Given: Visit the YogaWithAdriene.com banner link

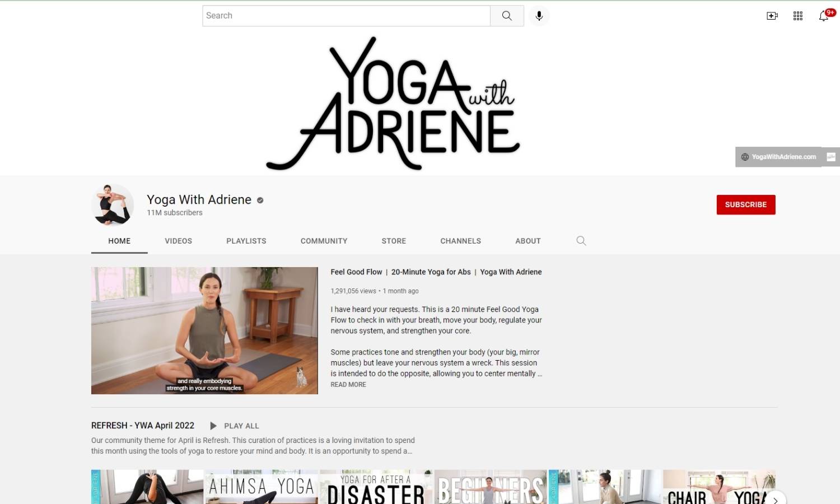Looking at the screenshot, I should pyautogui.click(x=778, y=157).
